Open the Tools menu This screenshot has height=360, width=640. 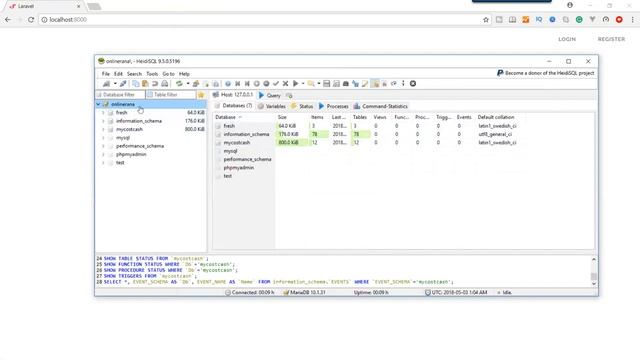pos(152,74)
